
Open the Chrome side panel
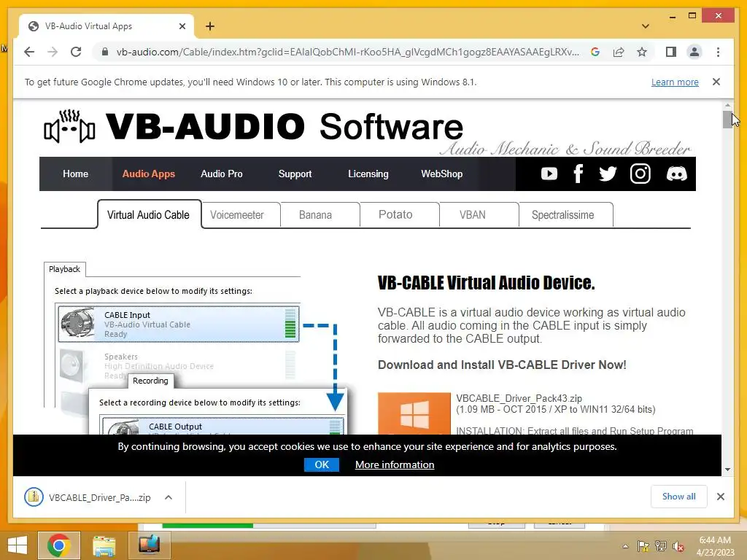tap(671, 52)
